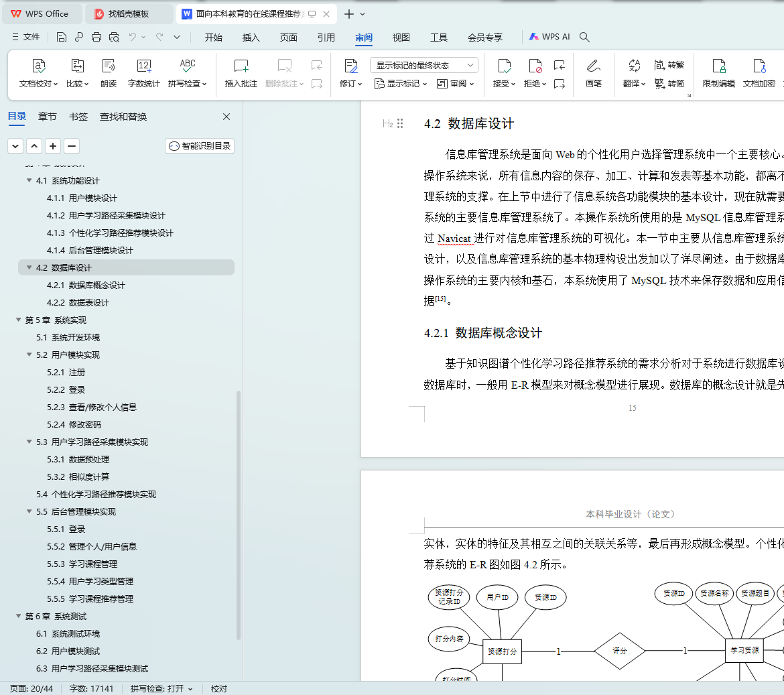This screenshot has height=695, width=784.
Task: Collapse the 第5章 系统实现 node
Action: click(x=19, y=320)
